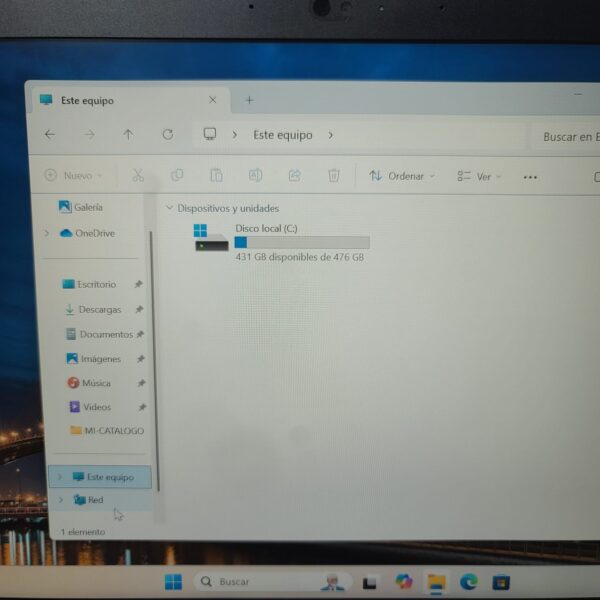
Task: Expand the OneDrive tree chevron
Action: click(x=47, y=233)
